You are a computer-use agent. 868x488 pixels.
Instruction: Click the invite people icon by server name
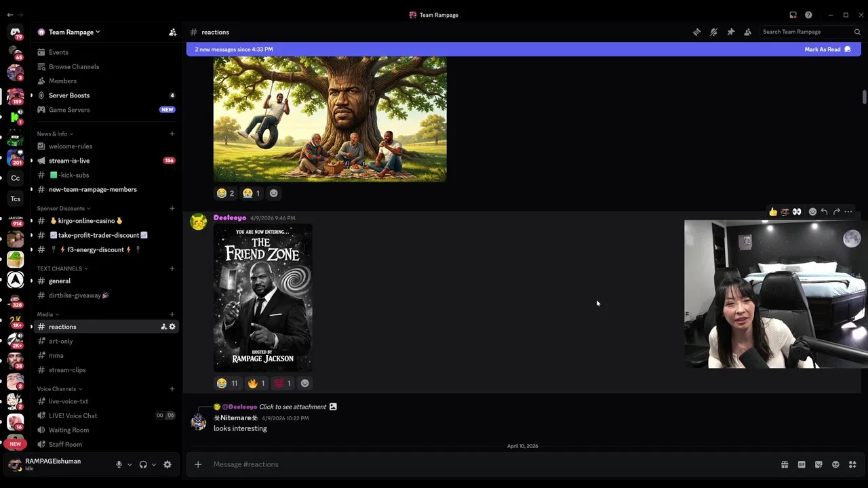172,32
